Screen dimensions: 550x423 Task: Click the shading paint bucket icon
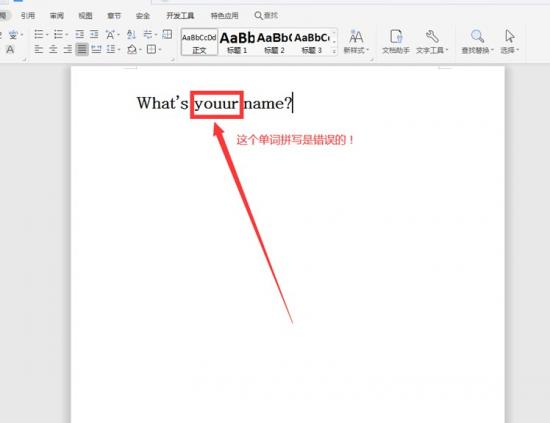[132, 49]
